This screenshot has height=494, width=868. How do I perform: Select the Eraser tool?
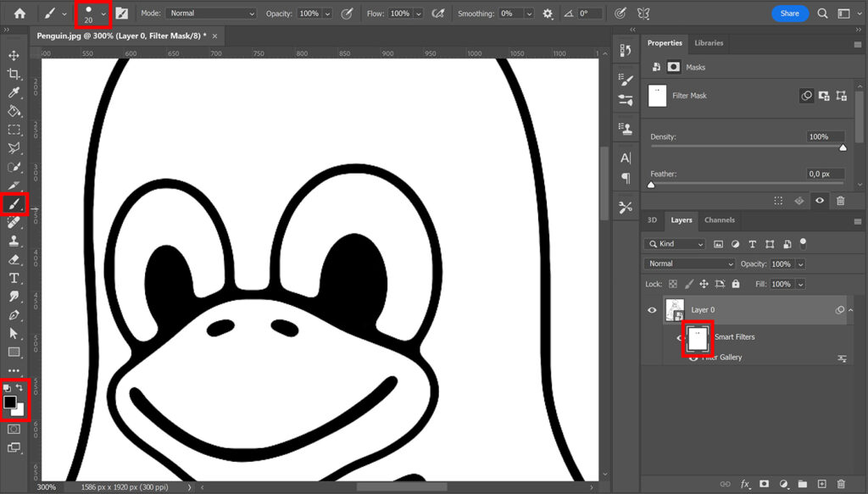coord(14,259)
